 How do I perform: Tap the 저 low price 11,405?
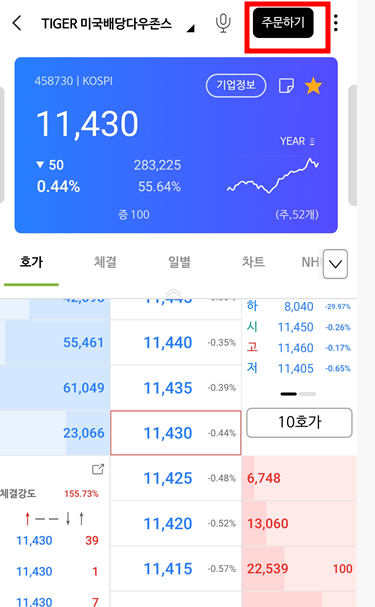click(x=296, y=369)
